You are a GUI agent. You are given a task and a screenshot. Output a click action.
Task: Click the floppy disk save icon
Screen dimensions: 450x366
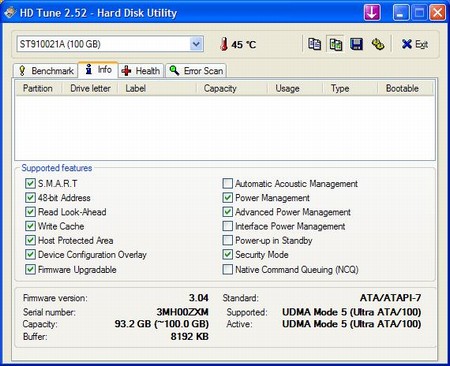pyautogui.click(x=356, y=44)
